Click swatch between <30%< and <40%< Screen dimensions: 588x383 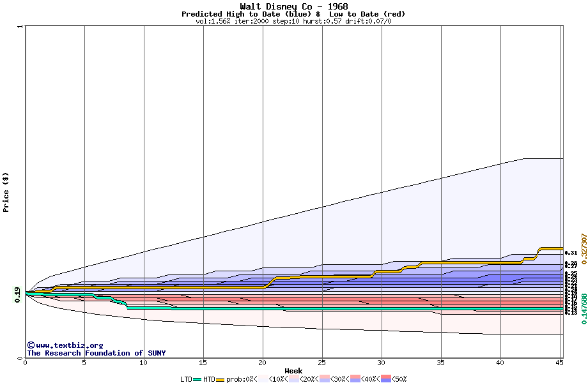pos(355,379)
